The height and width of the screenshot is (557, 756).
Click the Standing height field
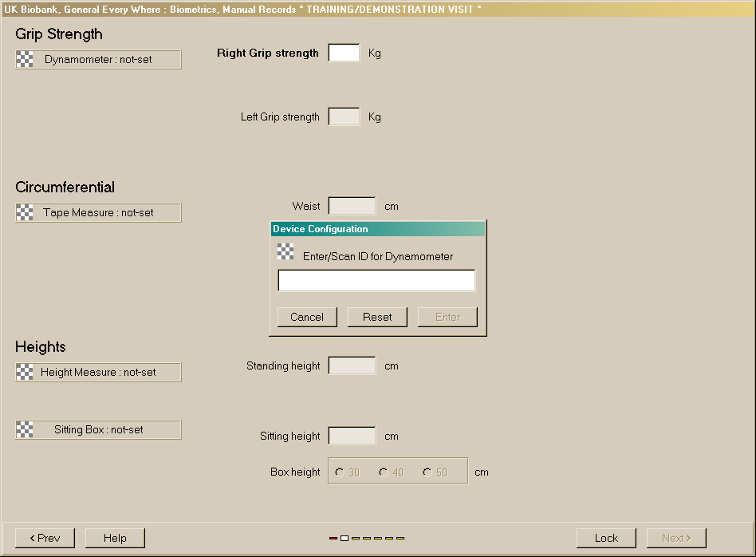click(x=352, y=366)
